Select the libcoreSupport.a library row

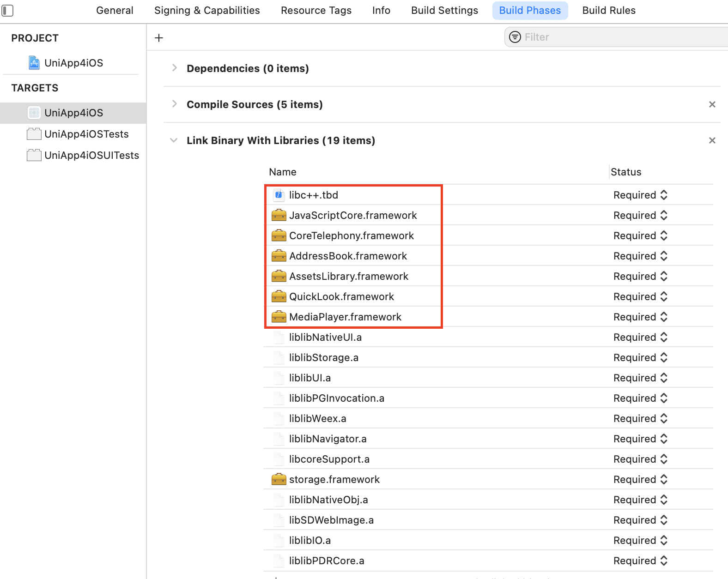[x=488, y=459]
